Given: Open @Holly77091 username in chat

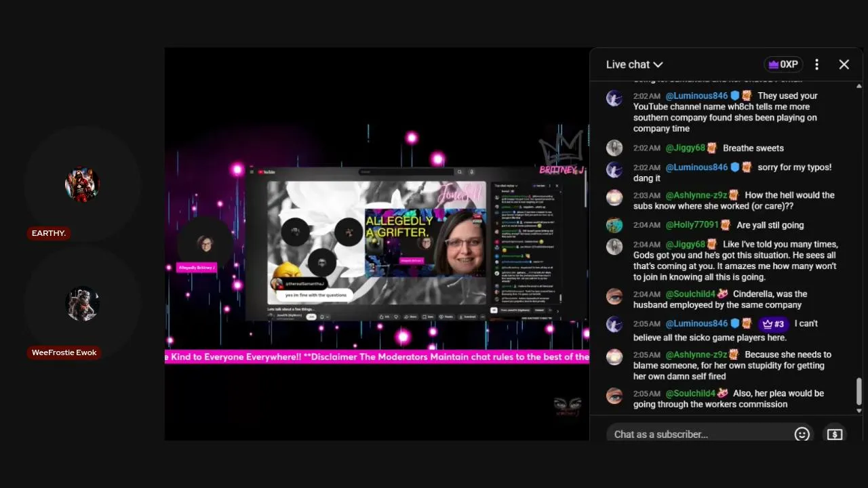Looking at the screenshot, I should 692,224.
